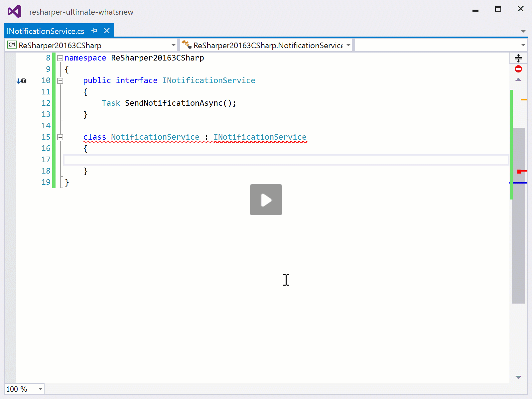Click the 'interface' keyword on line 10
Screen dimensions: 532x399
pyautogui.click(x=137, y=80)
